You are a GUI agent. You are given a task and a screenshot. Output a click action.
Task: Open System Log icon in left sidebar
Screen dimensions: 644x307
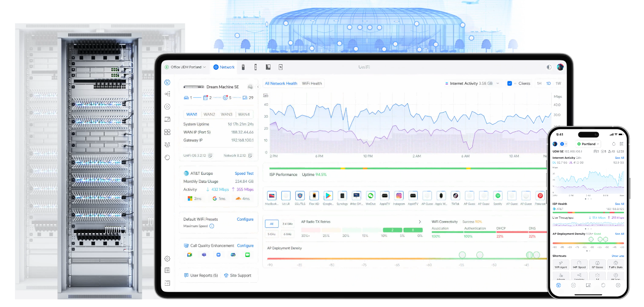coord(167,270)
